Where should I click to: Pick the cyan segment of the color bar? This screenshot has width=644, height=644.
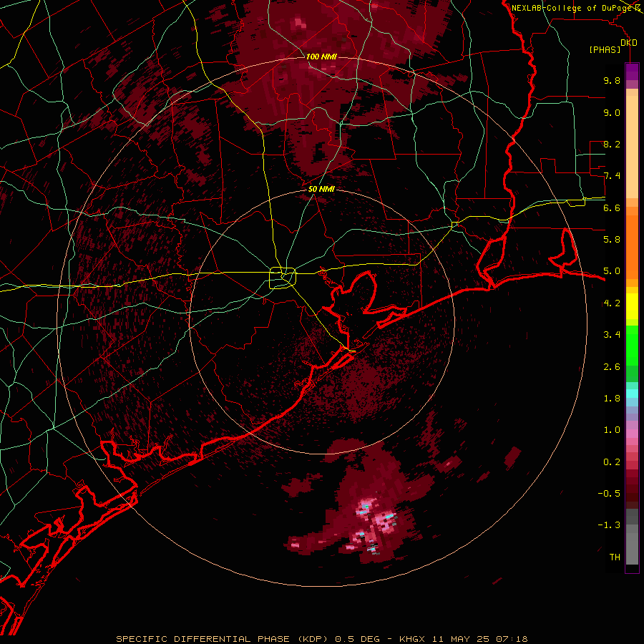coord(632,393)
